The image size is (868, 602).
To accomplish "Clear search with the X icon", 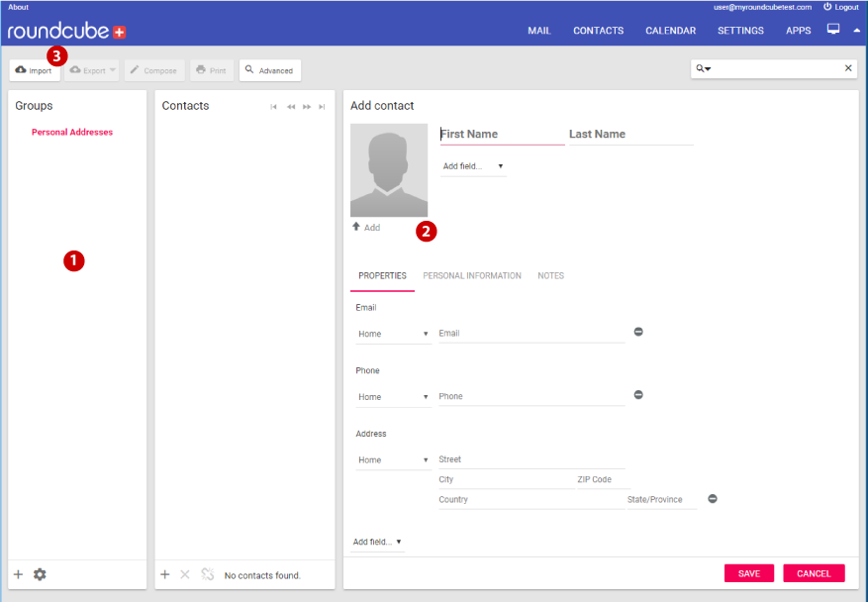I will pyautogui.click(x=848, y=68).
